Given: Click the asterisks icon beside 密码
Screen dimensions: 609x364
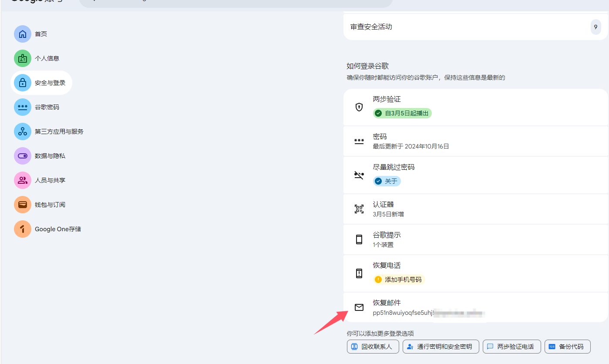Looking at the screenshot, I should [359, 141].
